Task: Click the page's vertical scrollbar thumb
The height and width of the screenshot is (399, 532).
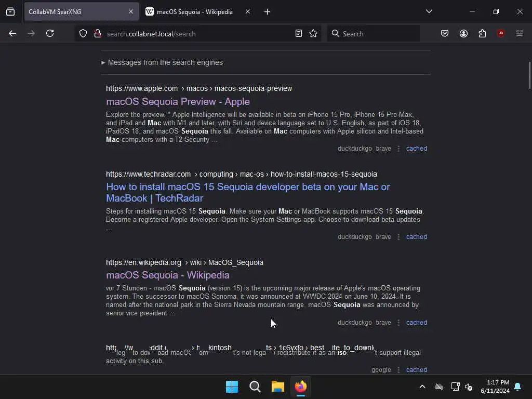Action: coord(529,75)
